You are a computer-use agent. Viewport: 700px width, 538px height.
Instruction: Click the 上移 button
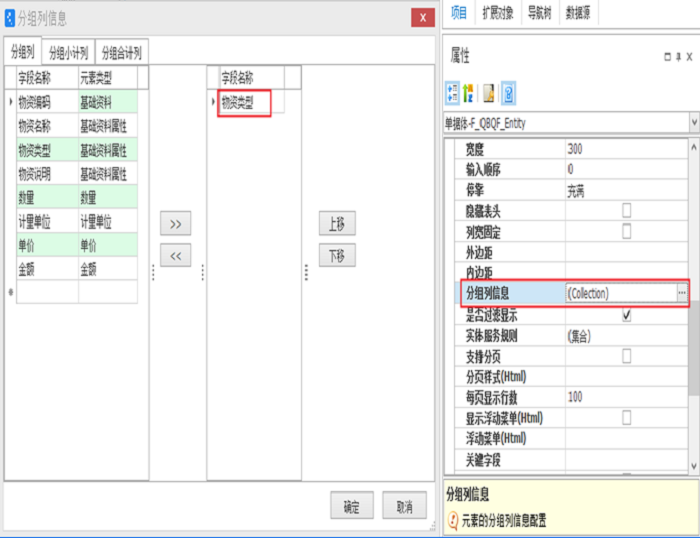(337, 224)
